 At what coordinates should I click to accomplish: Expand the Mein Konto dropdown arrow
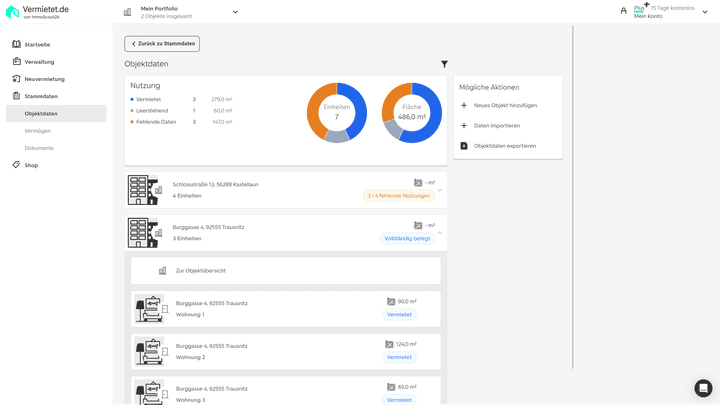click(x=705, y=12)
